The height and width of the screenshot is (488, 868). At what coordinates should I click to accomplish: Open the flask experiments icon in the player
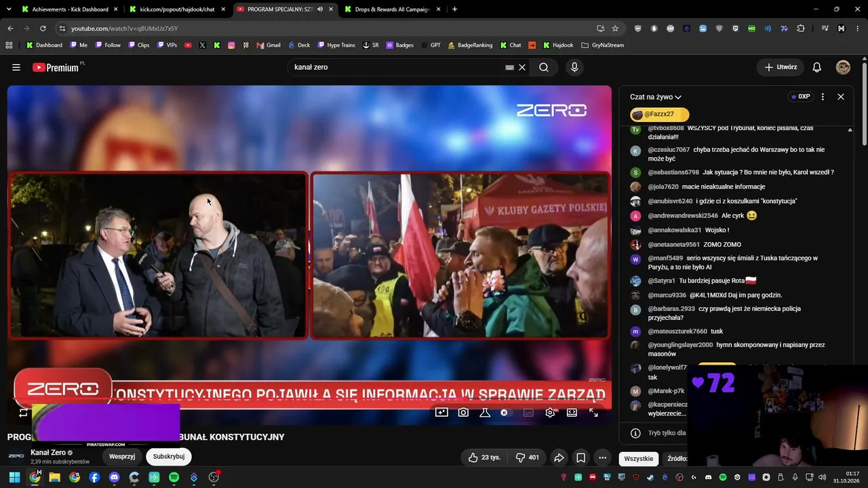(485, 412)
